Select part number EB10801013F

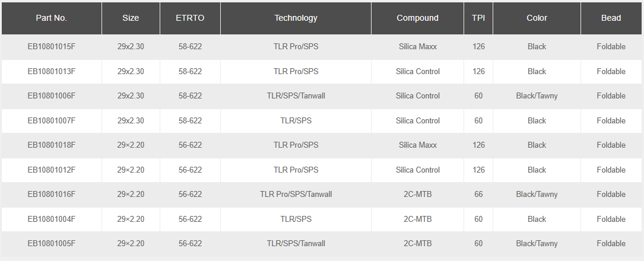pos(52,71)
